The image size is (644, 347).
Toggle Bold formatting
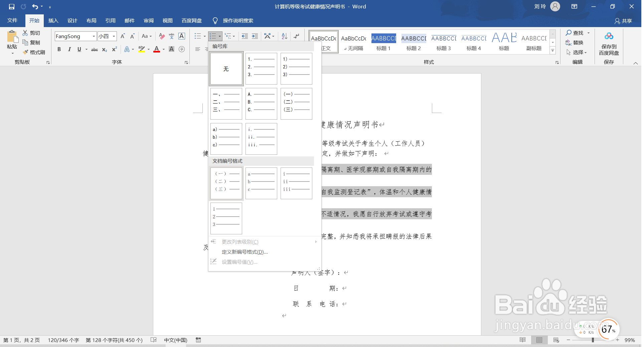(x=59, y=49)
